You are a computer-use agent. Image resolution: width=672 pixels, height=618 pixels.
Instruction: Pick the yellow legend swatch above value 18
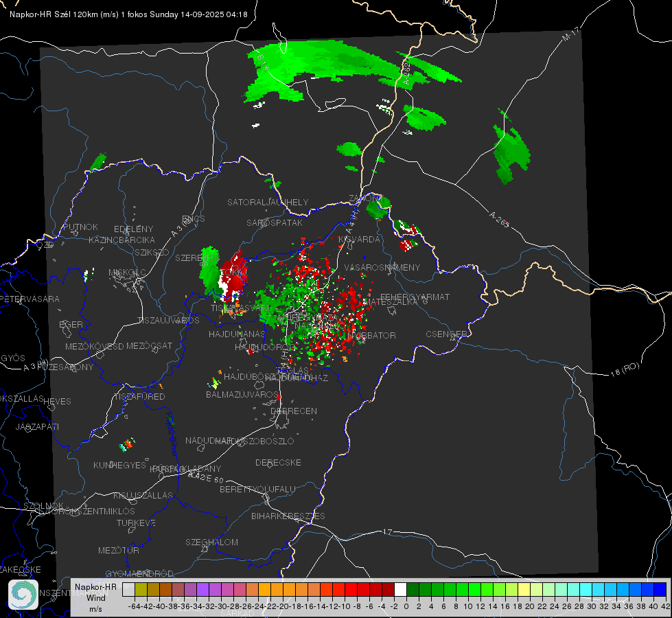click(524, 589)
